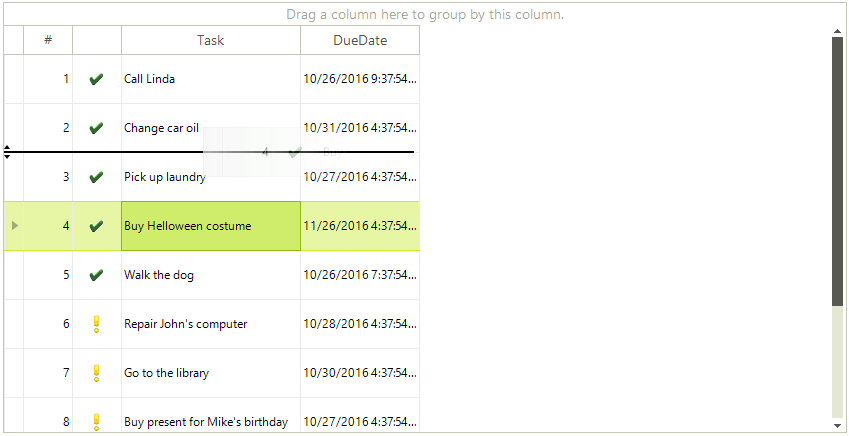The width and height of the screenshot is (849, 436).
Task: Click the group-by-column drop panel
Action: pos(425,14)
